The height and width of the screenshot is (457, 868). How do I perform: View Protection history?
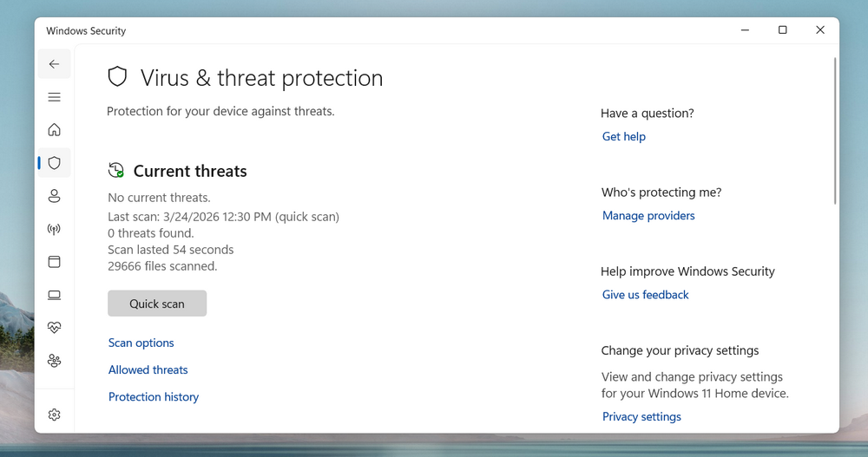(x=154, y=397)
